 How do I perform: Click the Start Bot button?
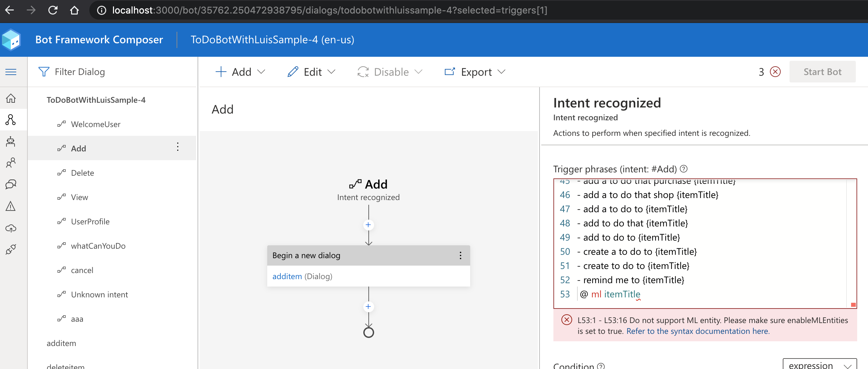(x=822, y=72)
